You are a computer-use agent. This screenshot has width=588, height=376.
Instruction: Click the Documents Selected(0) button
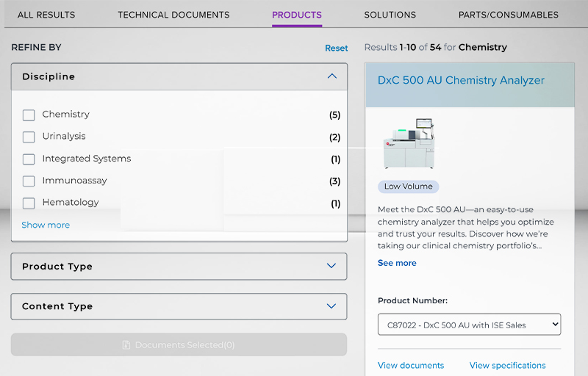[179, 344]
